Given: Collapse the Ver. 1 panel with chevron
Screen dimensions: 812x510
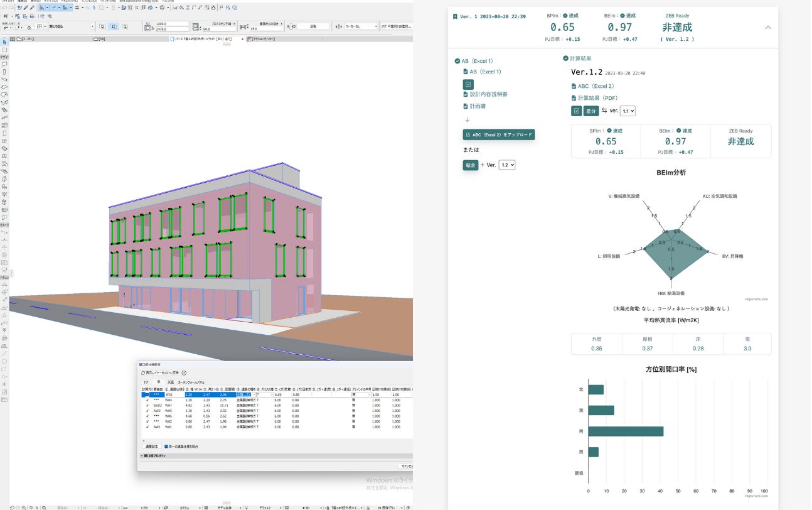Looking at the screenshot, I should pos(767,28).
